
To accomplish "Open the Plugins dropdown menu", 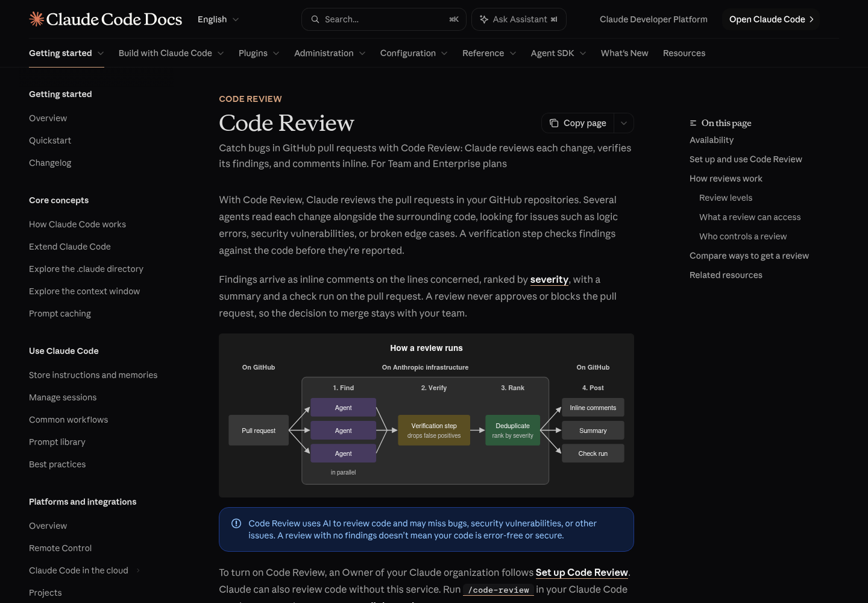I will [259, 53].
